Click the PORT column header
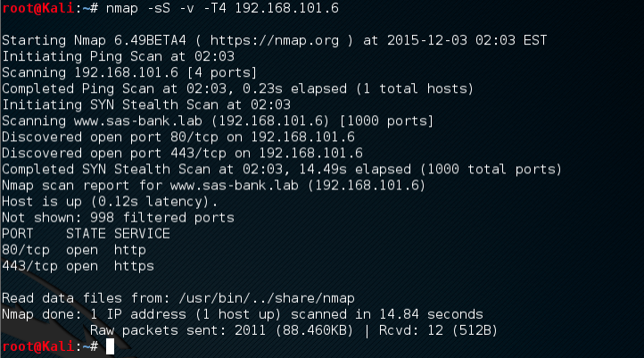The image size is (644, 358). coord(17,233)
